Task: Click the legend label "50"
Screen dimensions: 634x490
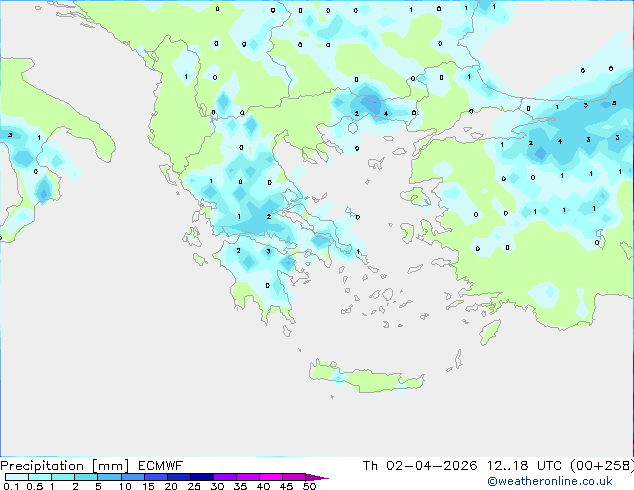Action: (x=309, y=486)
